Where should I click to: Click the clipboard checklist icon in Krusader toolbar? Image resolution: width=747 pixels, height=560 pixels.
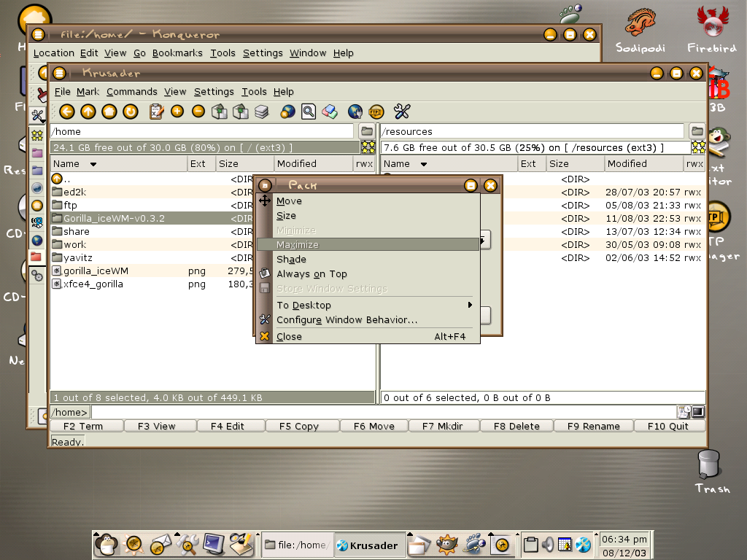tap(156, 112)
